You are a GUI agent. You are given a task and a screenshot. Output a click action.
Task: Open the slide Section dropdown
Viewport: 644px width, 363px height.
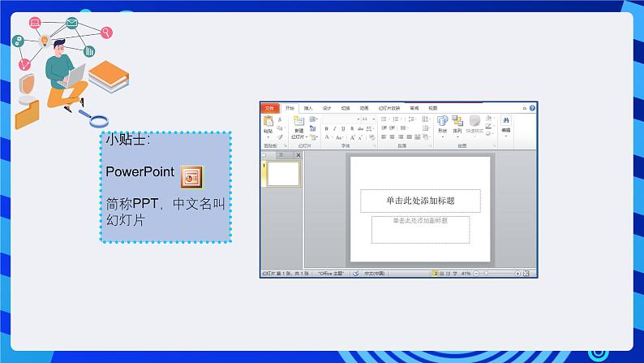point(313,137)
